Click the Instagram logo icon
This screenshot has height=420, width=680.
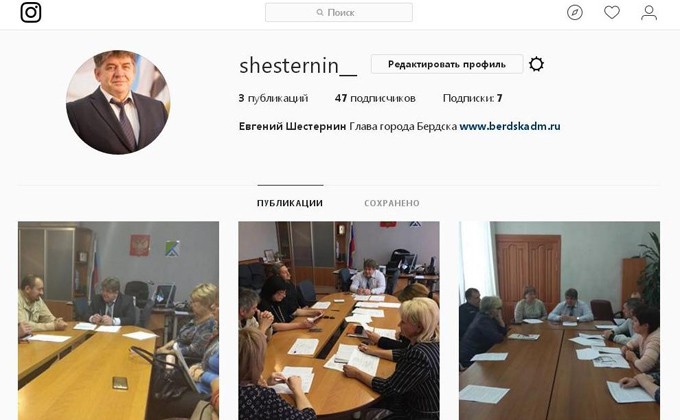point(31,12)
